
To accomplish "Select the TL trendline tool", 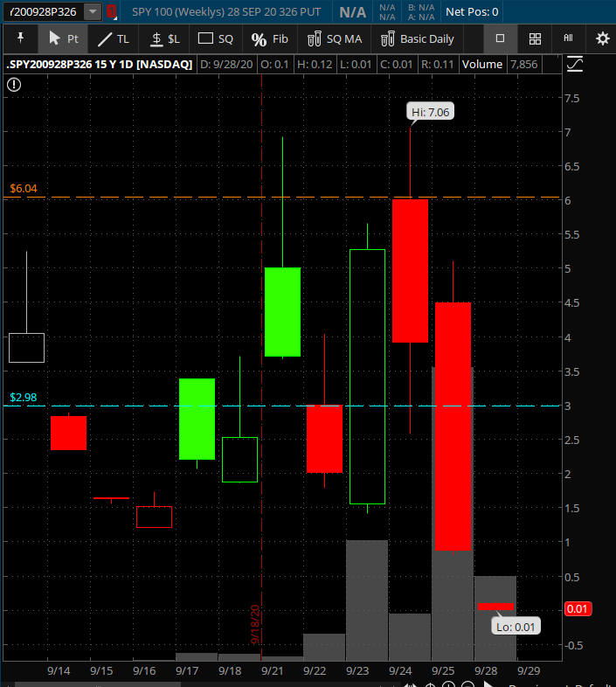I will coord(113,38).
